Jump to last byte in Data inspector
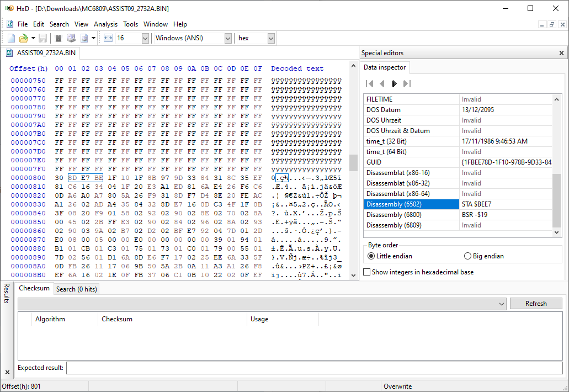 point(407,84)
